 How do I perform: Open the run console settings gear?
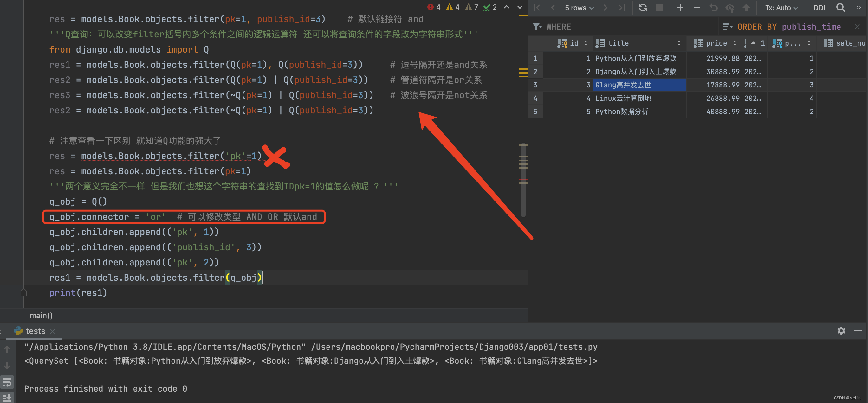(x=841, y=331)
